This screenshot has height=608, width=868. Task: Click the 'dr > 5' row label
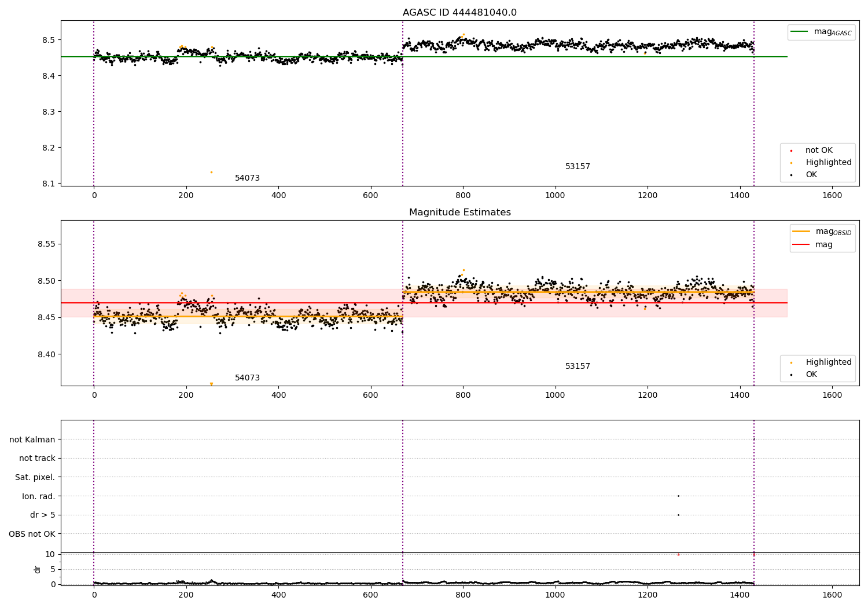coord(43,515)
